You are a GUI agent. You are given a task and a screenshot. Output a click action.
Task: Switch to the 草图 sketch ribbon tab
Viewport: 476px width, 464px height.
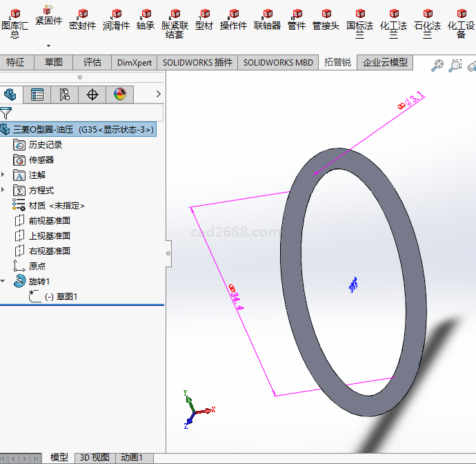pos(54,62)
